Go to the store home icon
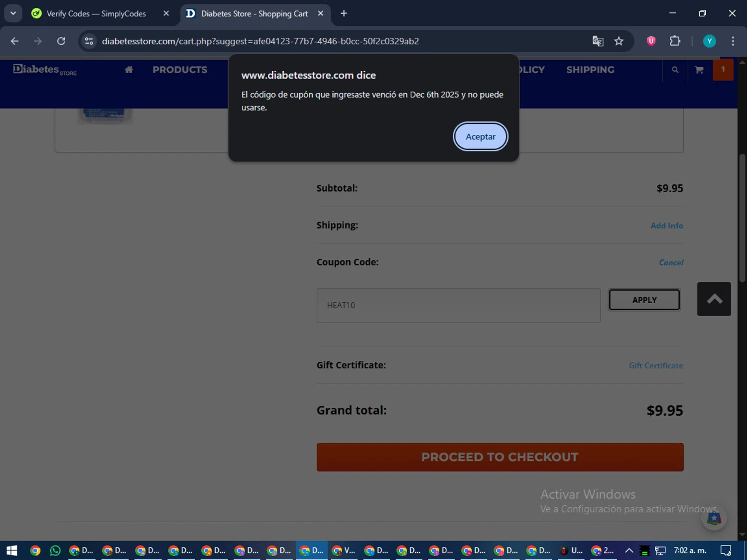The image size is (747, 560). (x=129, y=70)
